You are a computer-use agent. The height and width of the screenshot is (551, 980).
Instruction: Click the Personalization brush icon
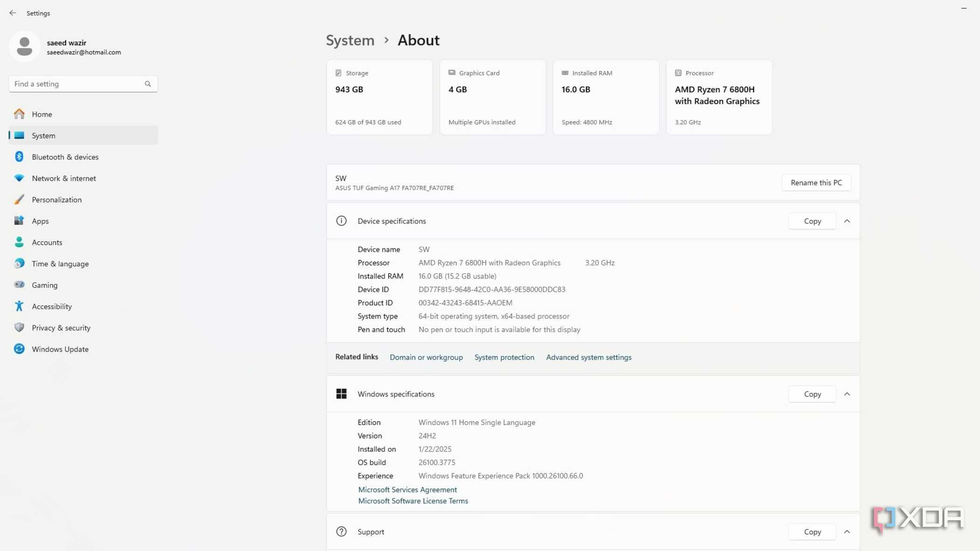tap(19, 200)
